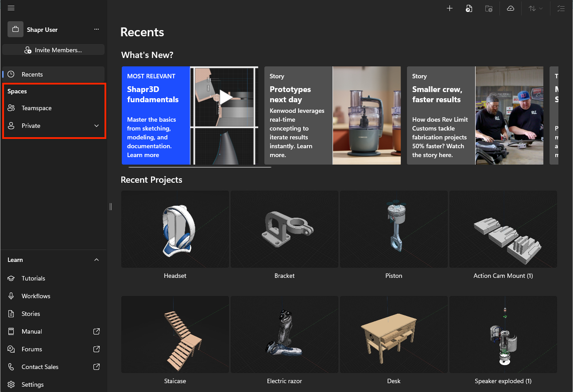Click the Private person icon

[12, 126]
